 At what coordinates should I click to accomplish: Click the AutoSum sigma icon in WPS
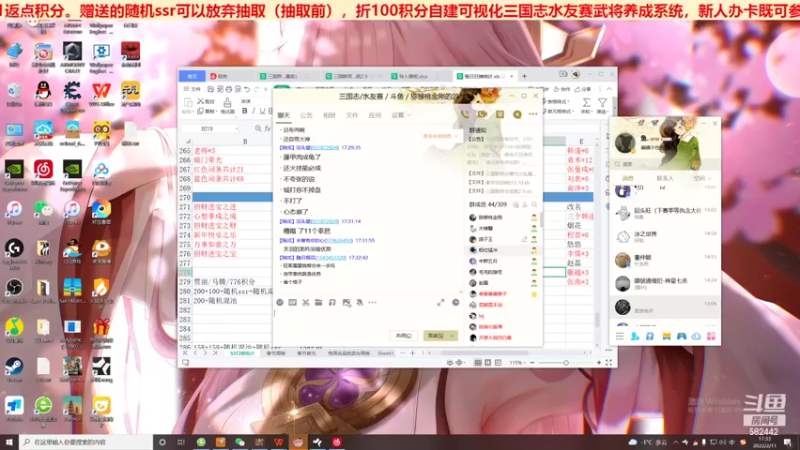click(x=587, y=103)
